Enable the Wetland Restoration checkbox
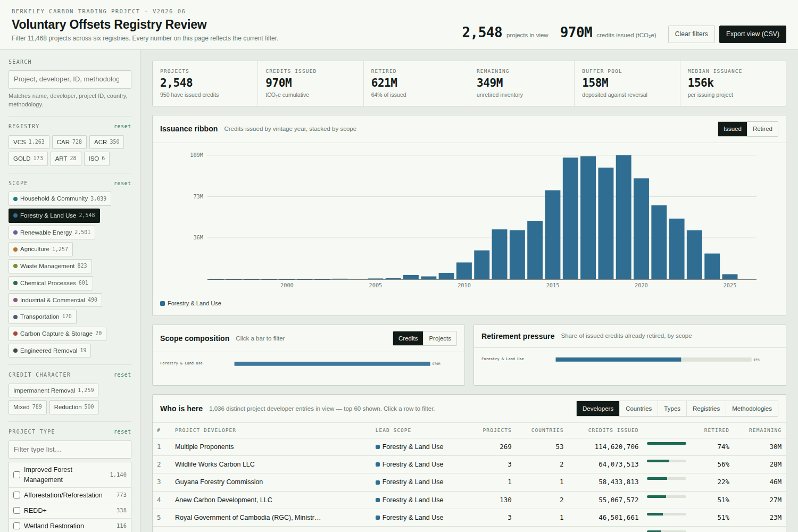798x532 pixels. (16, 526)
